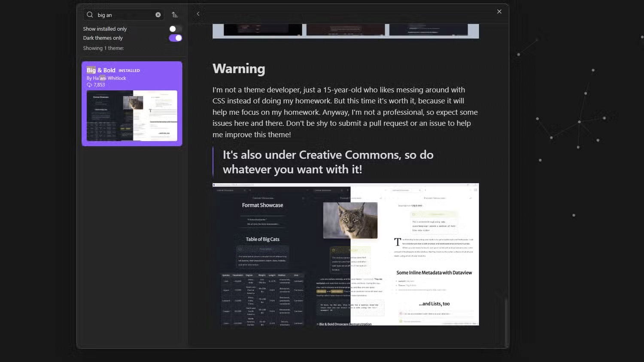
Task: Enable the Show installed only toggle
Action: click(175, 29)
